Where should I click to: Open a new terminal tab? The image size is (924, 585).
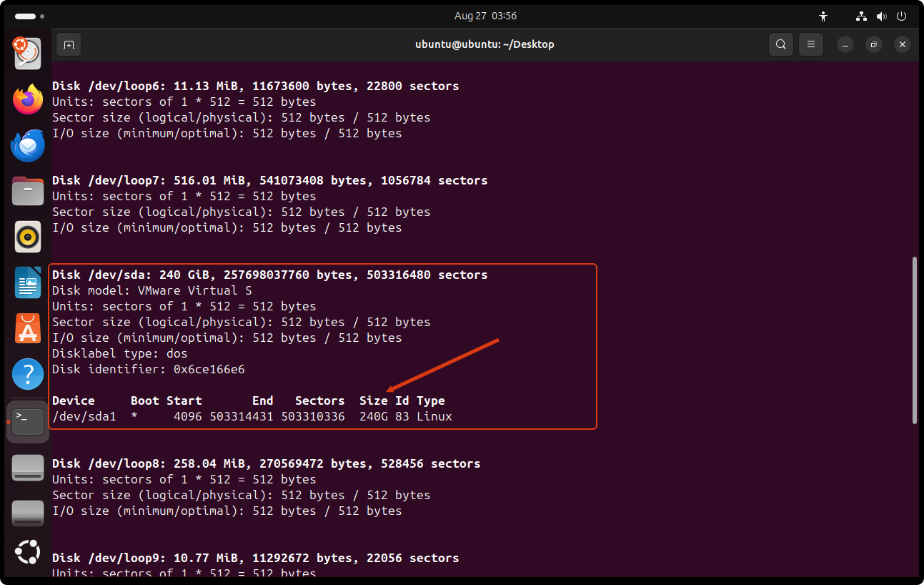tap(69, 44)
